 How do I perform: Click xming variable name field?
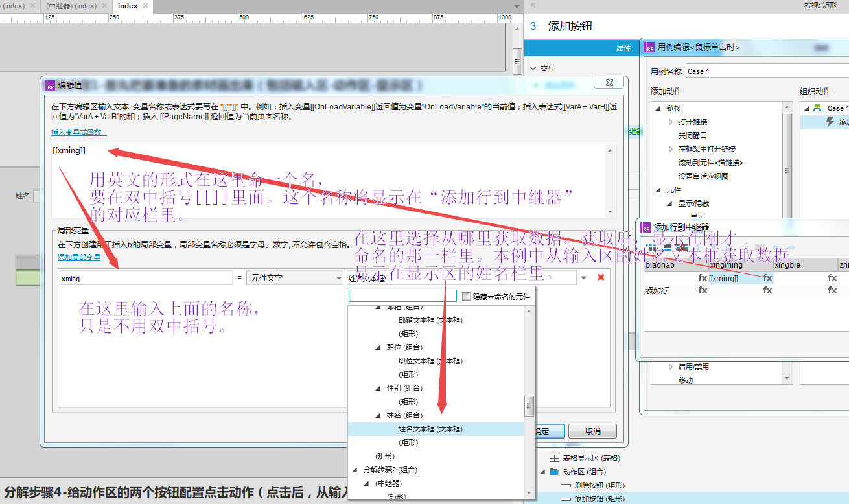point(145,278)
